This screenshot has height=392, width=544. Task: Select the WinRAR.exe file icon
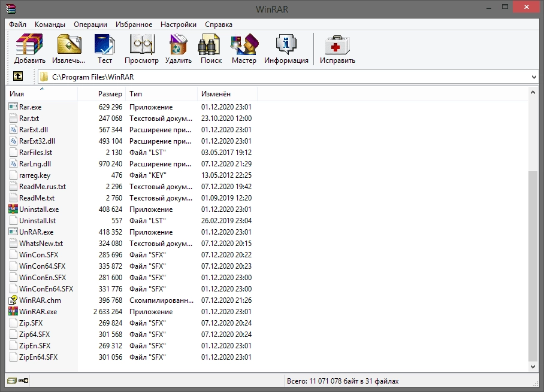(13, 311)
